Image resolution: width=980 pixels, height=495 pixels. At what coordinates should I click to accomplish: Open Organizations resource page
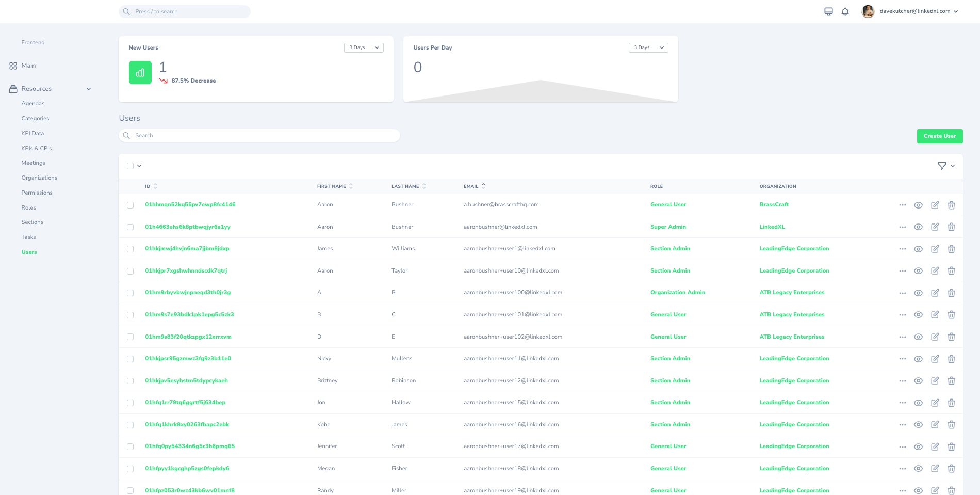39,178
